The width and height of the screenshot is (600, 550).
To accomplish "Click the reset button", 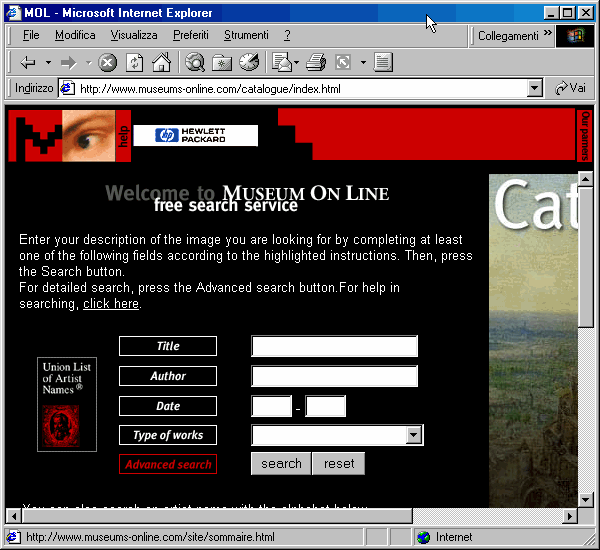I will [339, 464].
